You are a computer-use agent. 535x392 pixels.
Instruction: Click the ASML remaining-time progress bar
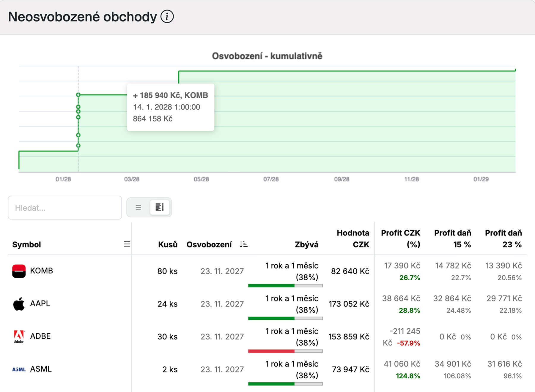pyautogui.click(x=285, y=384)
